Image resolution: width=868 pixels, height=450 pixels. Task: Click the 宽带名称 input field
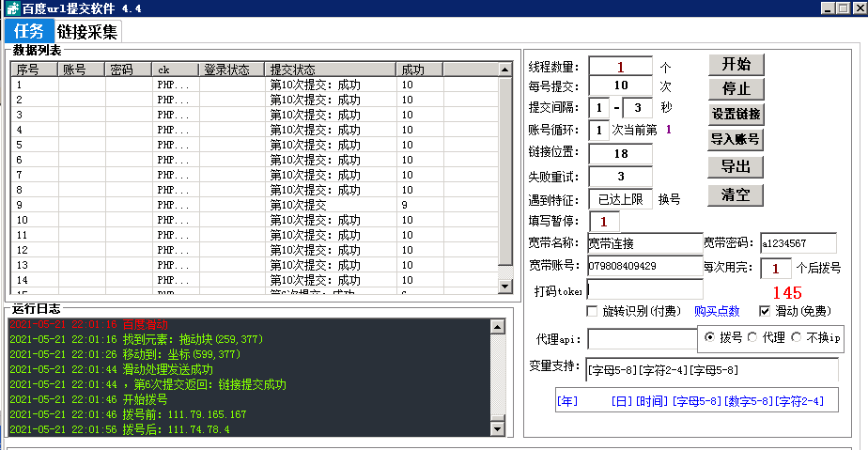tap(645, 243)
